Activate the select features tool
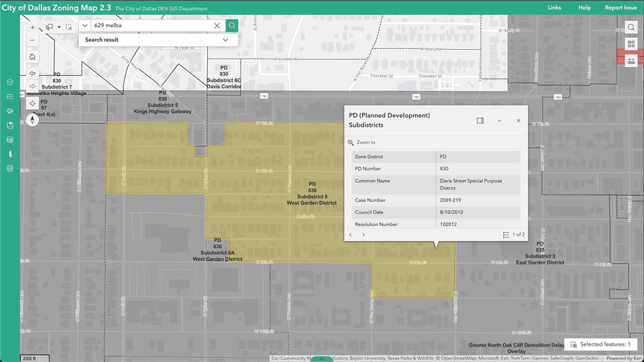The height and width of the screenshot is (362, 644). click(49, 27)
